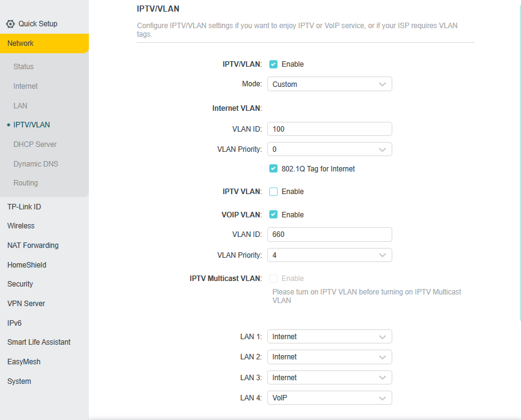This screenshot has width=521, height=420.
Task: Navigate to the VPN Server section
Action: 26,304
